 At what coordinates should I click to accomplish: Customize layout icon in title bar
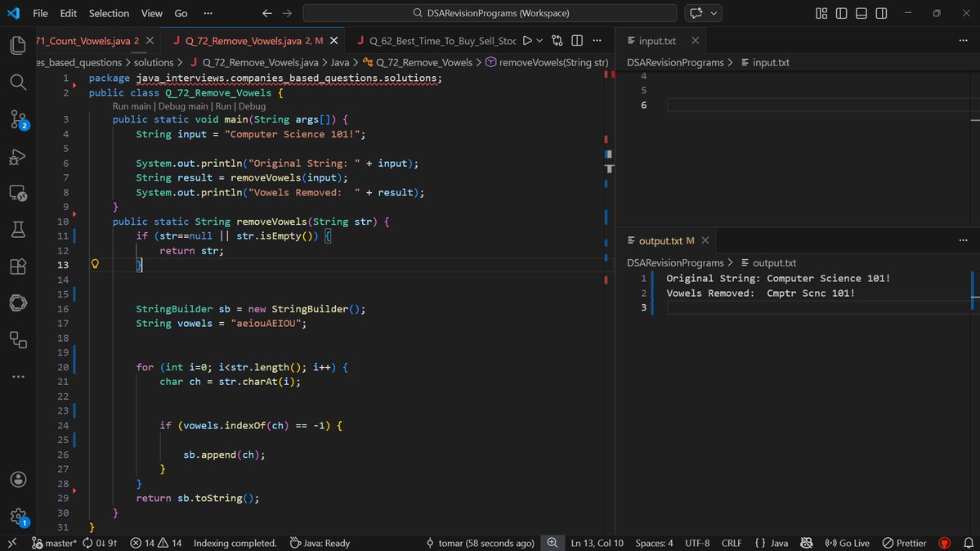pyautogui.click(x=821, y=13)
